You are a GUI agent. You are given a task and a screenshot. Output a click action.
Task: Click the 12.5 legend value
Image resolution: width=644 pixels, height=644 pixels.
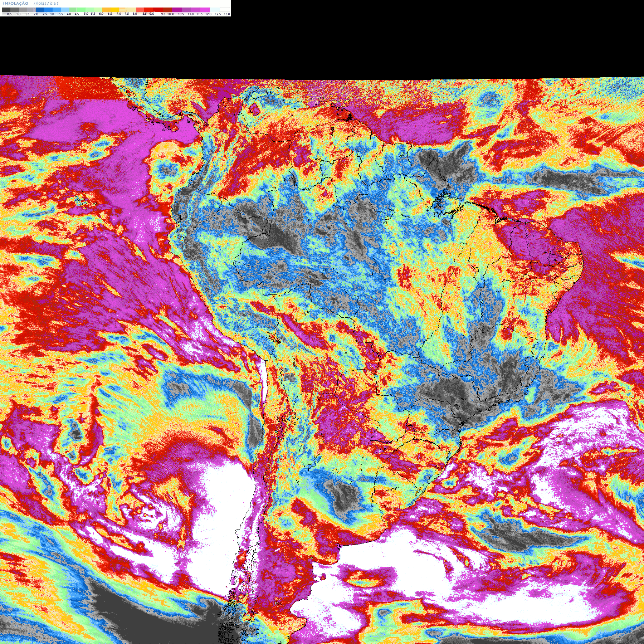[218, 14]
